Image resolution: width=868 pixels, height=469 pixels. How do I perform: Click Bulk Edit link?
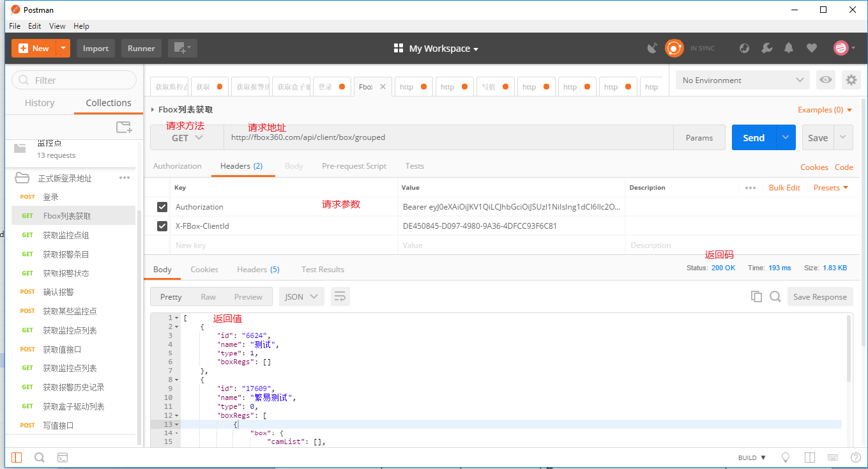(784, 188)
